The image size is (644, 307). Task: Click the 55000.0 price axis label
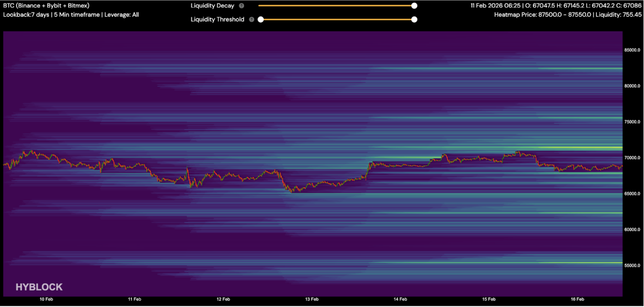point(632,266)
